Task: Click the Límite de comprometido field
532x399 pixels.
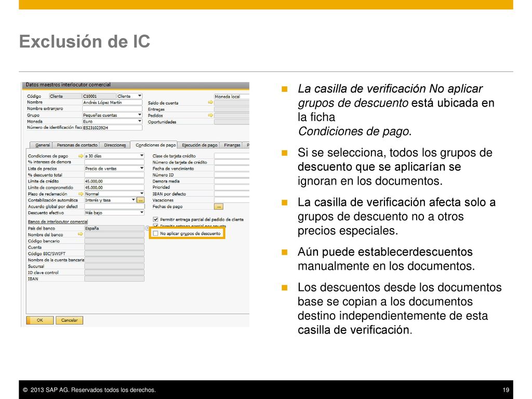Action: coord(114,187)
